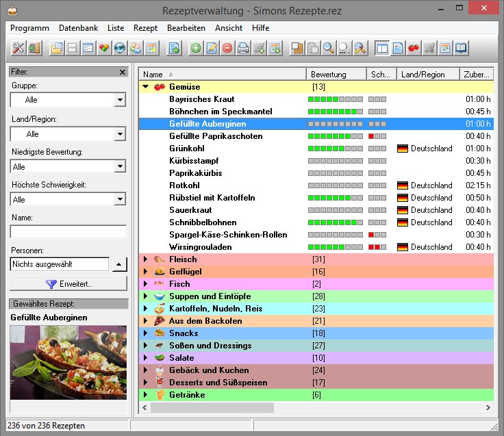The image size is (504, 436).
Task: Open the Höchste Schwierigkeit dropdown
Action: tap(120, 199)
